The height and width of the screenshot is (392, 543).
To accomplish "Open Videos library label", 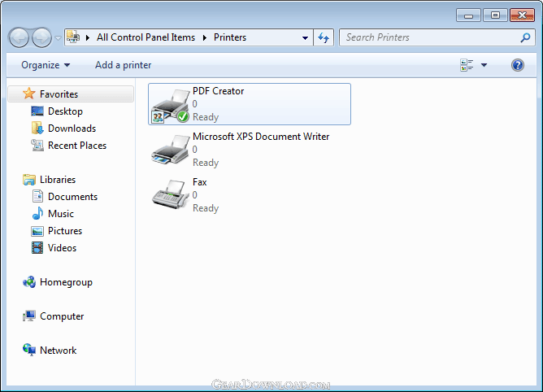I will tap(63, 248).
